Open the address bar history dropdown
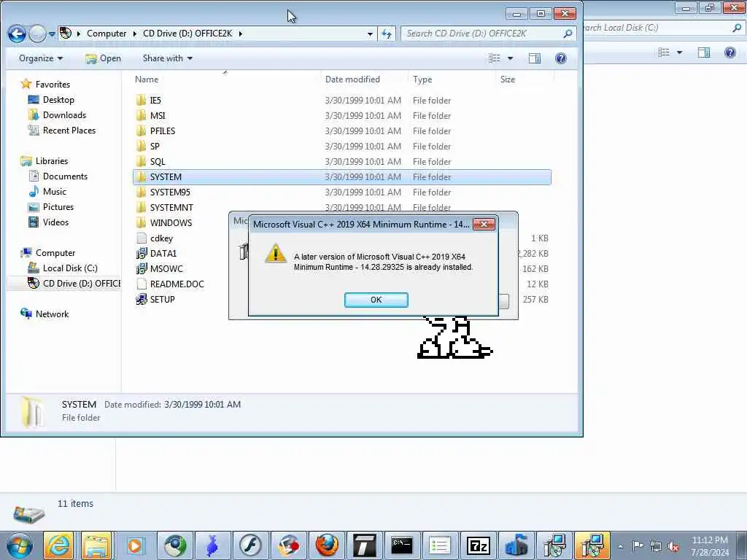 click(x=370, y=34)
